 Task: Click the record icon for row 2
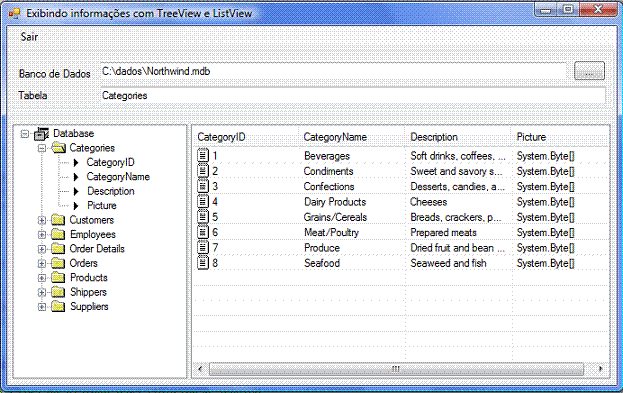[x=203, y=171]
